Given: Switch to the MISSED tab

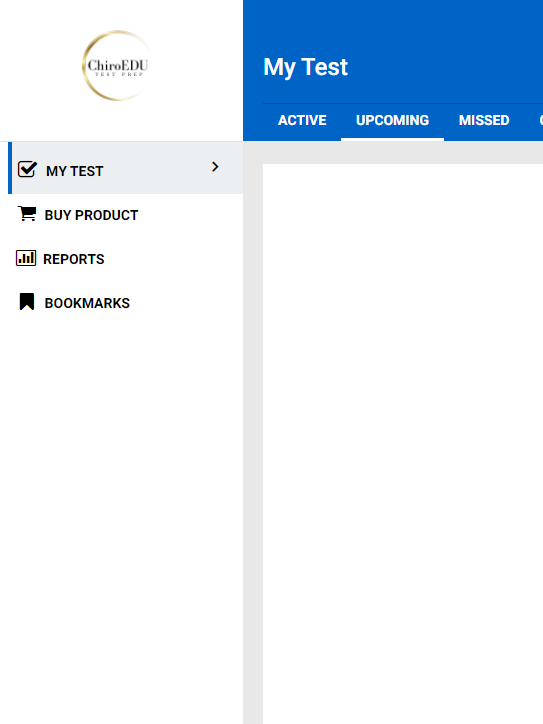Looking at the screenshot, I should (484, 121).
